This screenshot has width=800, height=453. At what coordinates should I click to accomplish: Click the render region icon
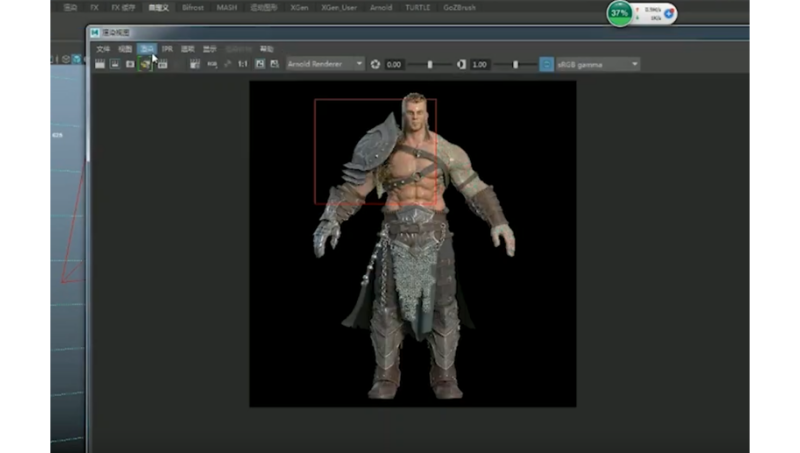(x=115, y=64)
